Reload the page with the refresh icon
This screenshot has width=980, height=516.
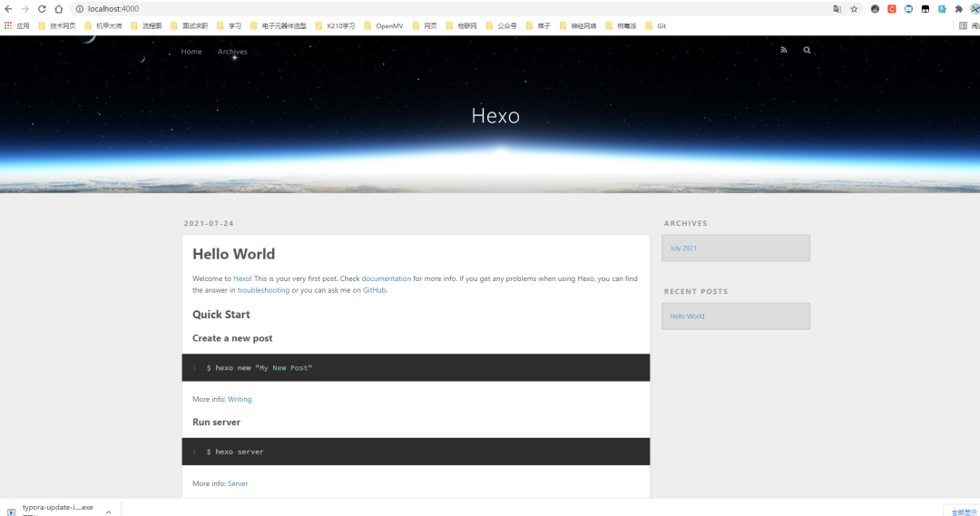pos(42,9)
